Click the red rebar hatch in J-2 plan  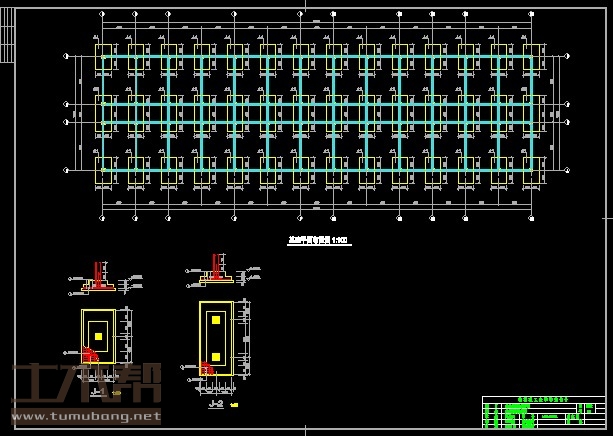coord(208,368)
